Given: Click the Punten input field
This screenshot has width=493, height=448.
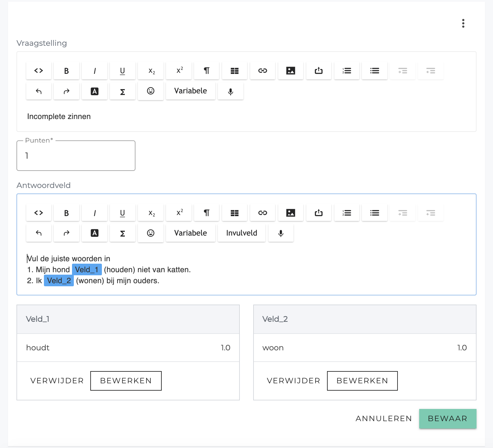Looking at the screenshot, I should point(76,156).
